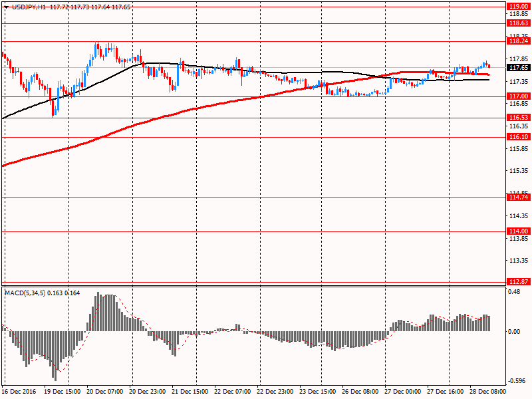The image size is (532, 399).
Task: Click the 113.85 price axis value
Action: (x=519, y=239)
